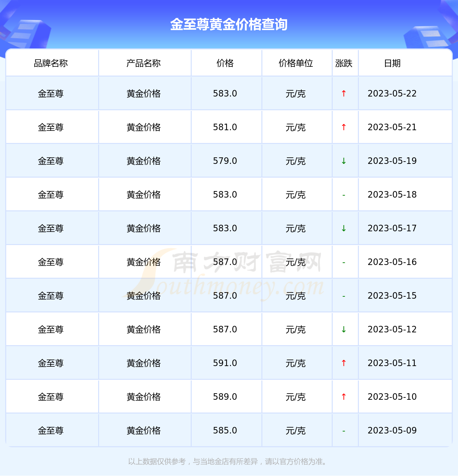Select the 品牌名称 column header

coord(51,63)
